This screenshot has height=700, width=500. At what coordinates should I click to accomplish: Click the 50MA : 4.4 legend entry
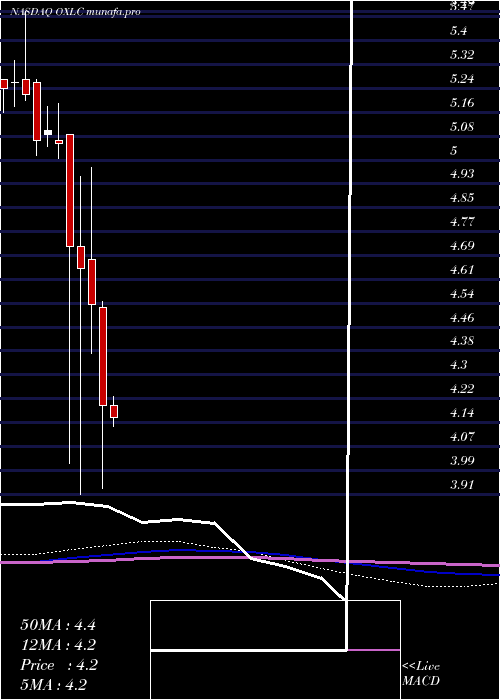click(x=58, y=625)
